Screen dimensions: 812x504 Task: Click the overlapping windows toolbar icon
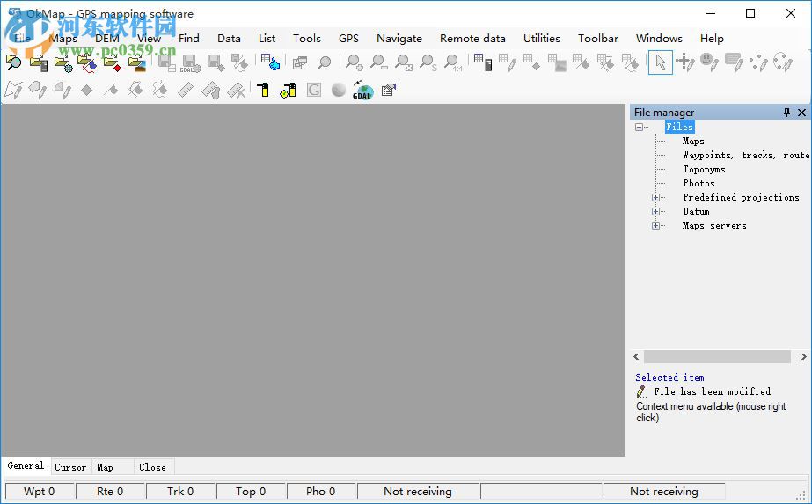pyautogui.click(x=299, y=62)
